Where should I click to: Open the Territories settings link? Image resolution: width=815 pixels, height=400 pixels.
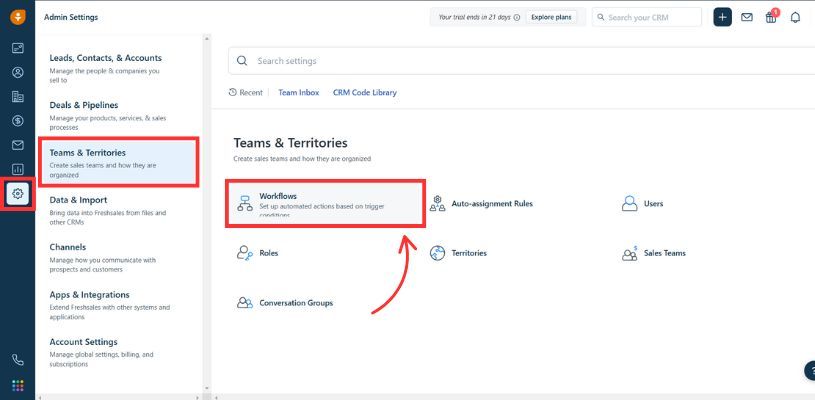pos(469,253)
